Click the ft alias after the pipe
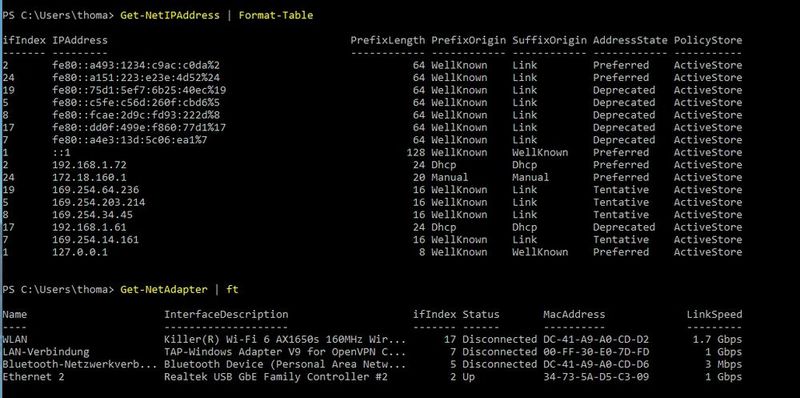 [232, 289]
